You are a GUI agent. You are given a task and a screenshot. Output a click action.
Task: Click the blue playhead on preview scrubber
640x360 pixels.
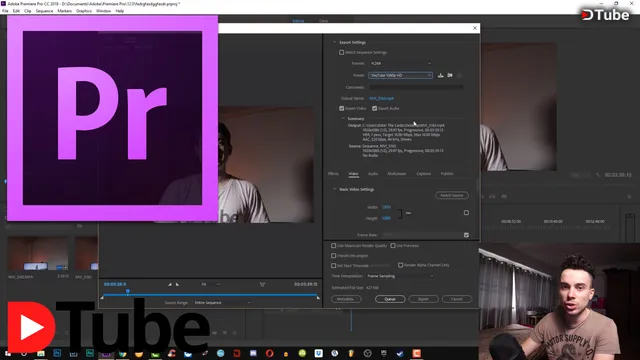[128, 291]
